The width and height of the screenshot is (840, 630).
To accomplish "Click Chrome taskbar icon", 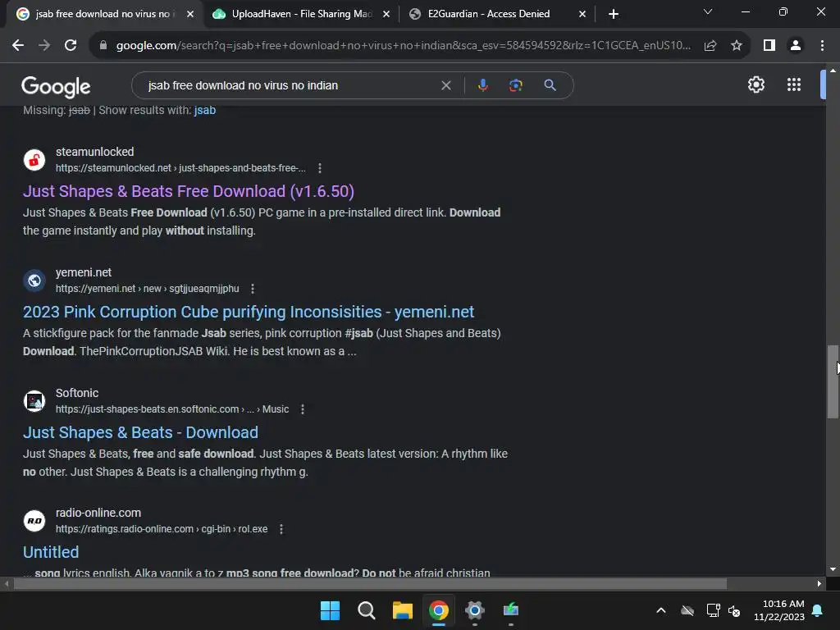I will click(438, 610).
